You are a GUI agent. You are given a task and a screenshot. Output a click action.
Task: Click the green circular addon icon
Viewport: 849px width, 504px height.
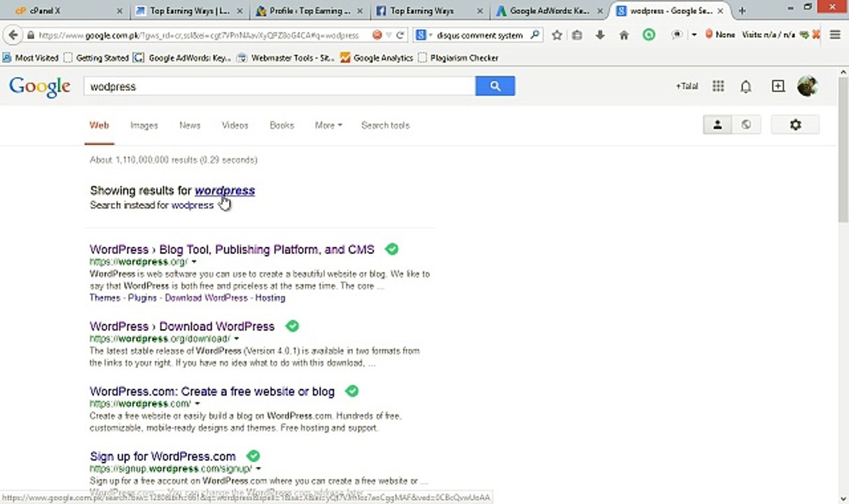(649, 34)
